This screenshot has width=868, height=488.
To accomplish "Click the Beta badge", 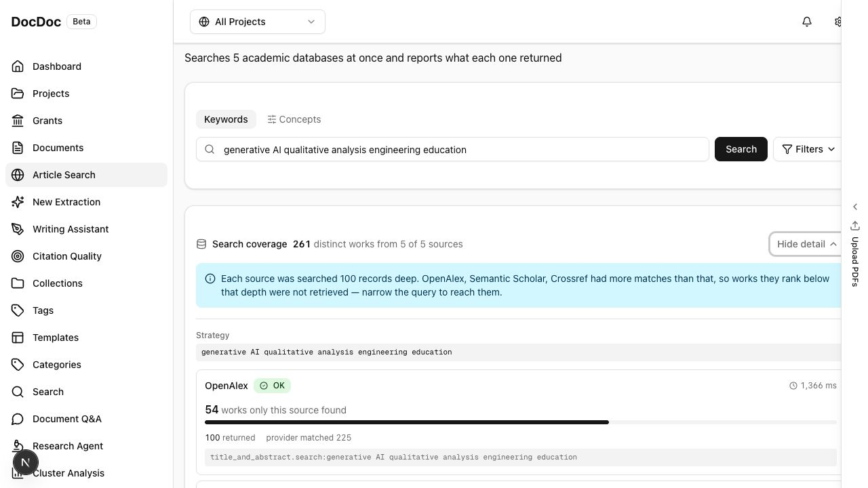I will [81, 22].
